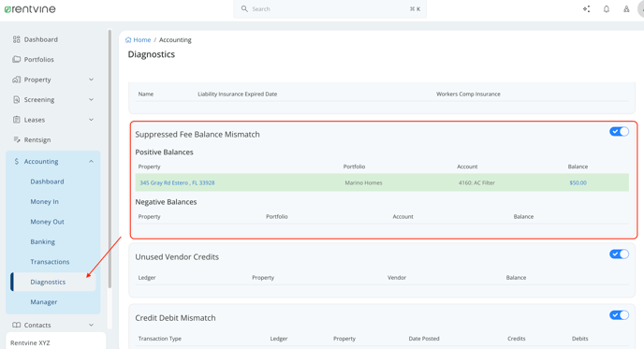Open the Money In menu item

point(44,201)
